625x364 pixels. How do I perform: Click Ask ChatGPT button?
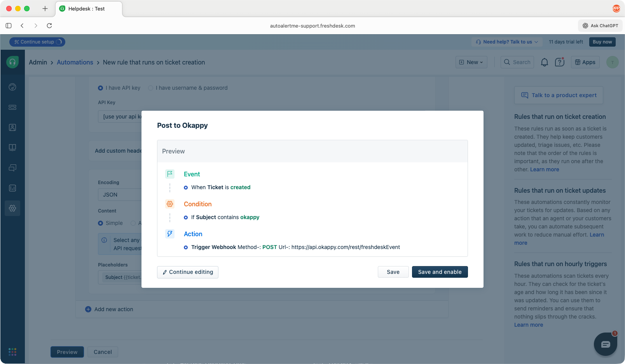coord(601,26)
